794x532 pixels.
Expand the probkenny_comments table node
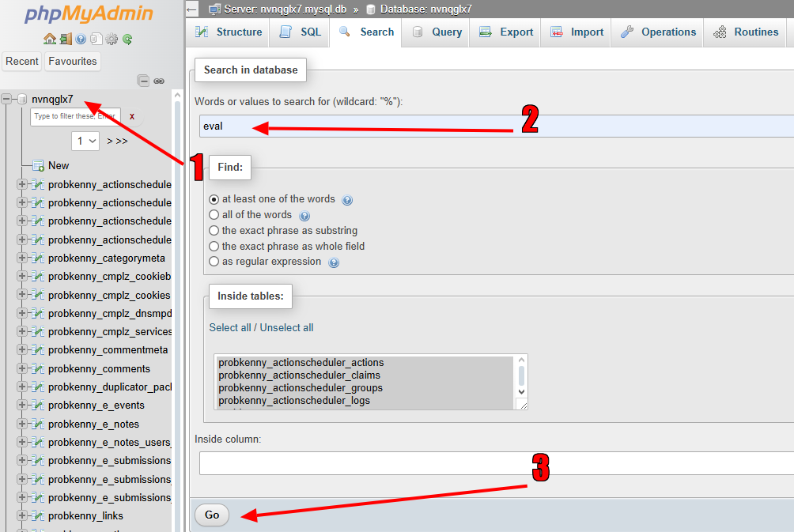click(x=21, y=368)
